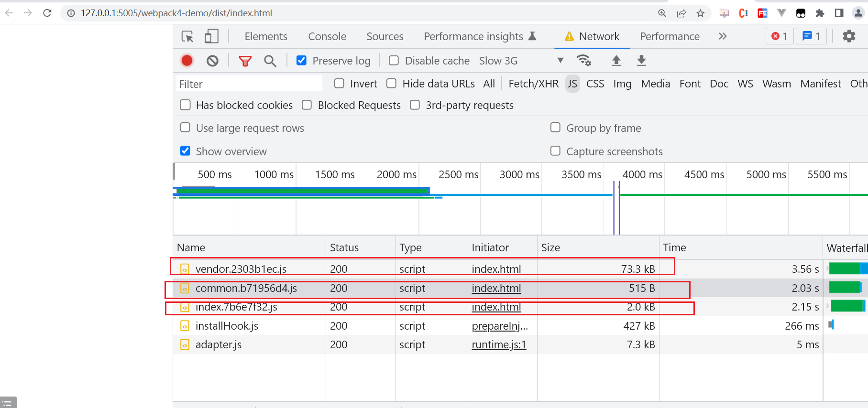The width and height of the screenshot is (868, 408).
Task: Open index.html initiator of common.b71956d4.js
Action: [496, 288]
